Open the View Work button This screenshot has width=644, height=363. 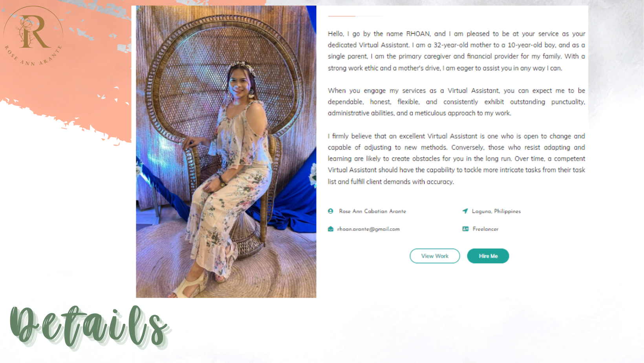(x=435, y=256)
